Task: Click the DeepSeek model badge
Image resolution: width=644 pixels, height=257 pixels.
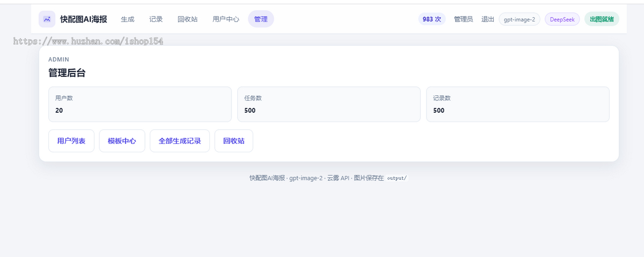Action: pyautogui.click(x=562, y=19)
